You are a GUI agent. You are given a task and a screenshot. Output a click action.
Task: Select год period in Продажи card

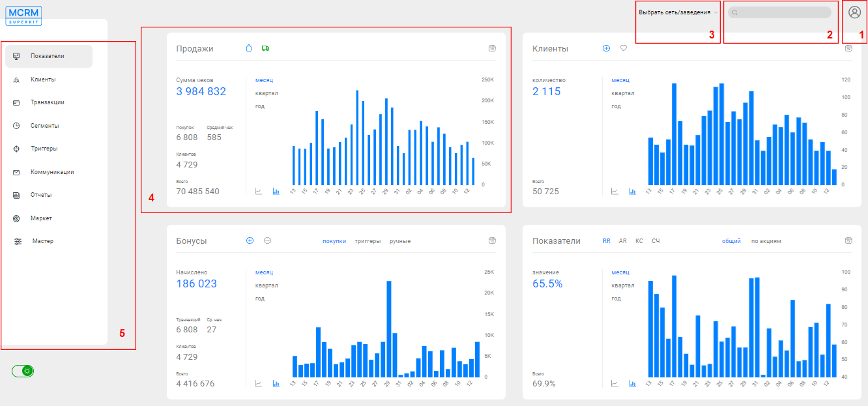tap(260, 106)
